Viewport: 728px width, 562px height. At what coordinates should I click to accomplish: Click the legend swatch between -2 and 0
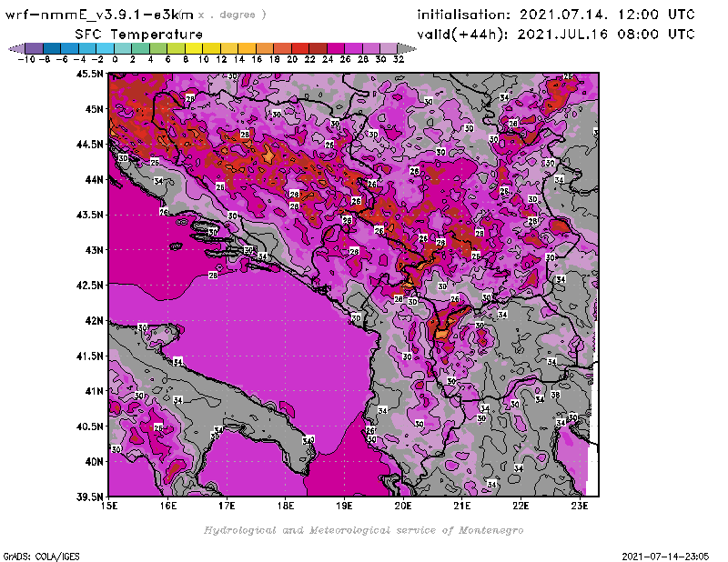(106, 48)
